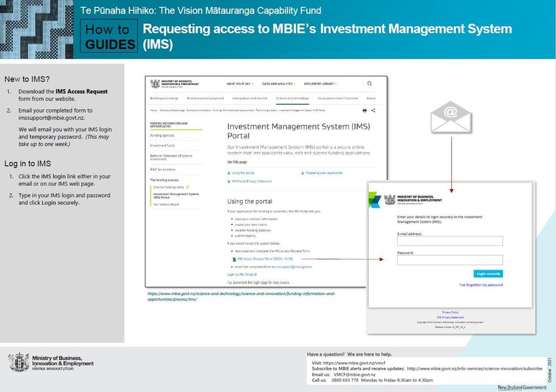Focus the E-mail address field
The width and height of the screenshot is (556, 392).
449,241
